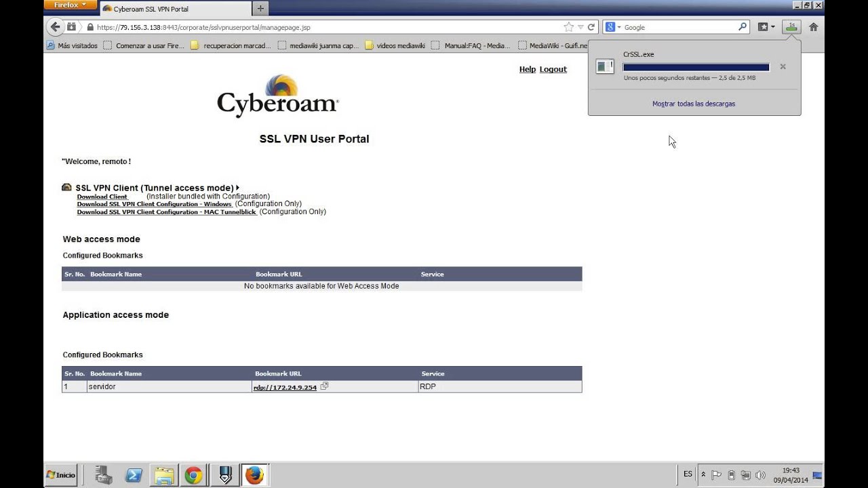Click the Application access mode heading
This screenshot has height=488, width=868.
pos(116,315)
